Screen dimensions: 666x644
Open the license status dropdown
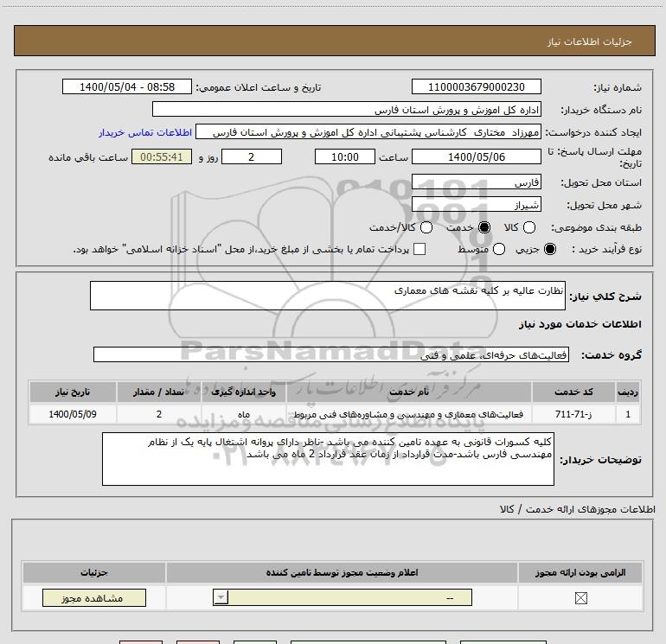pos(343,597)
